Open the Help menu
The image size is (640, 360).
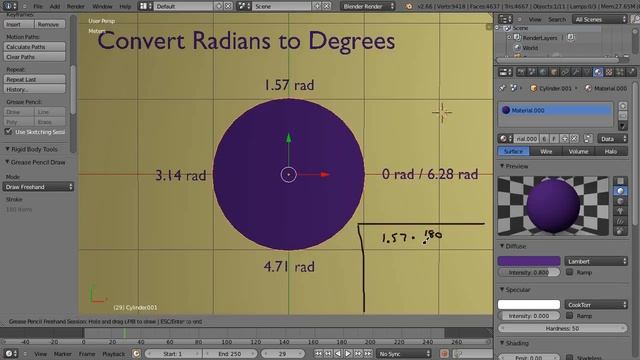tap(125, 6)
